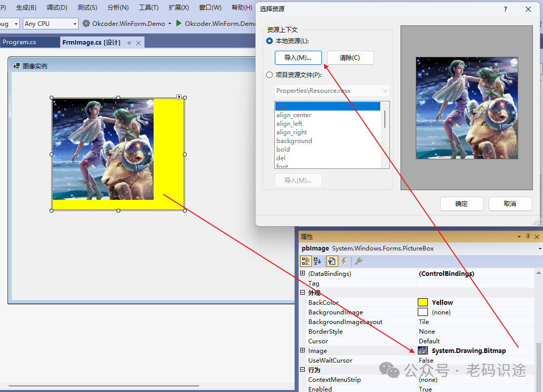Screen dimensions: 543x392
Task: Expand the Image property
Action: pyautogui.click(x=303, y=350)
